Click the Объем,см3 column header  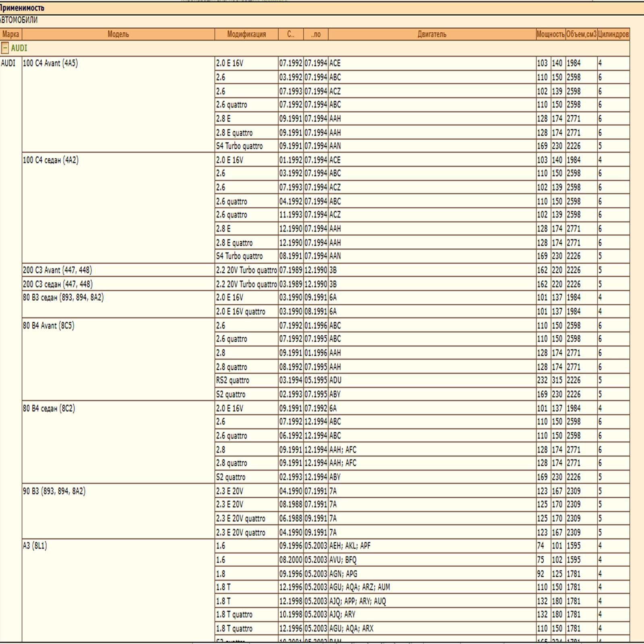tap(581, 34)
